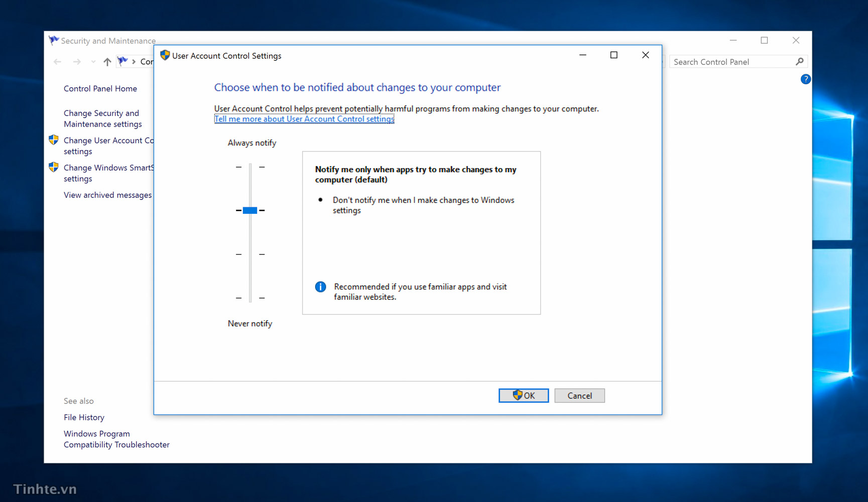Viewport: 868px width, 502px height.
Task: Click the UAC shield icon in dialog title bar
Action: [x=165, y=55]
